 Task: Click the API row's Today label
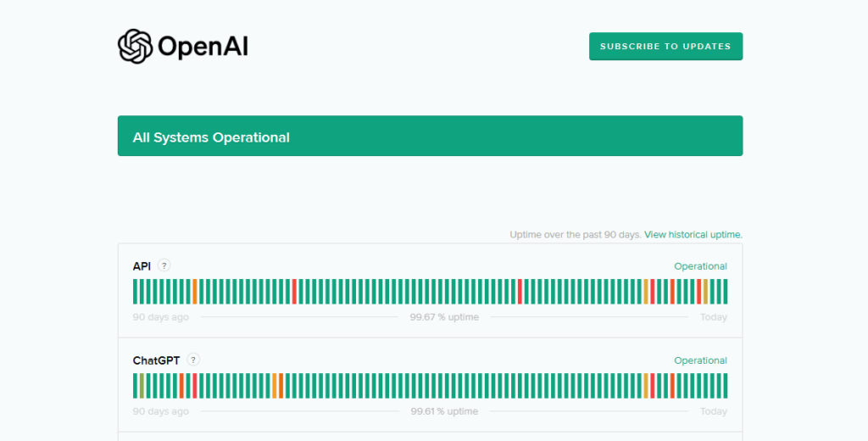point(714,317)
